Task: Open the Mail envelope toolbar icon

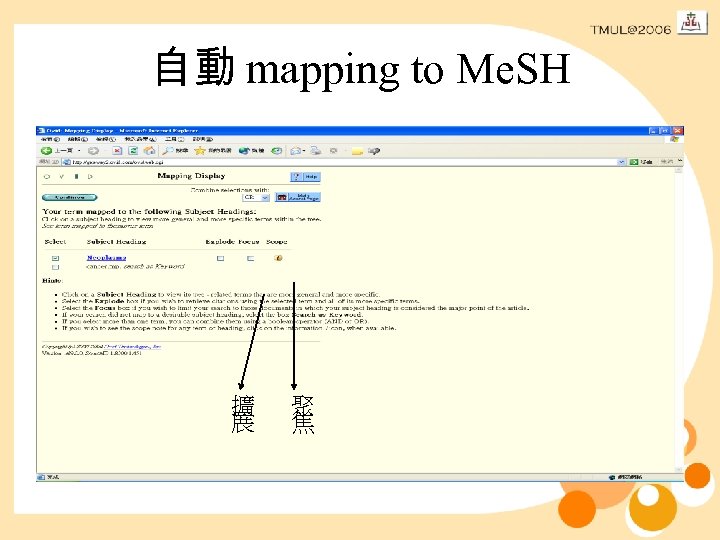Action: [x=297, y=151]
